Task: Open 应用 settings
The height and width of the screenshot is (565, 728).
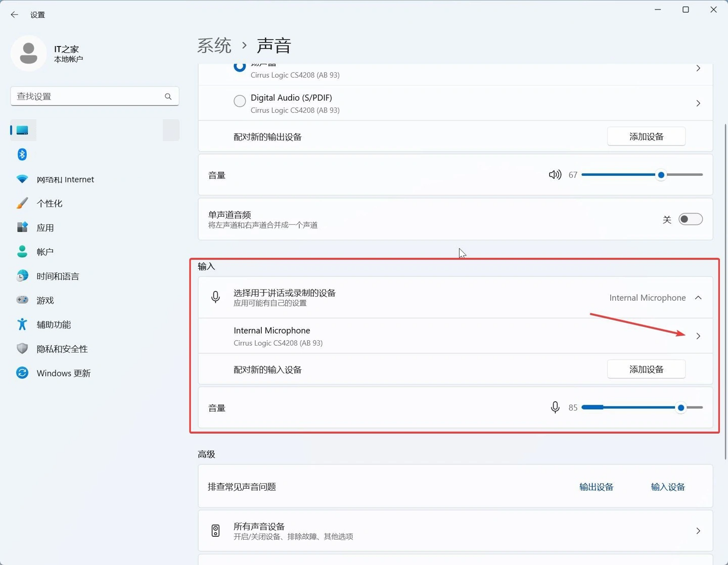Action: [45, 227]
